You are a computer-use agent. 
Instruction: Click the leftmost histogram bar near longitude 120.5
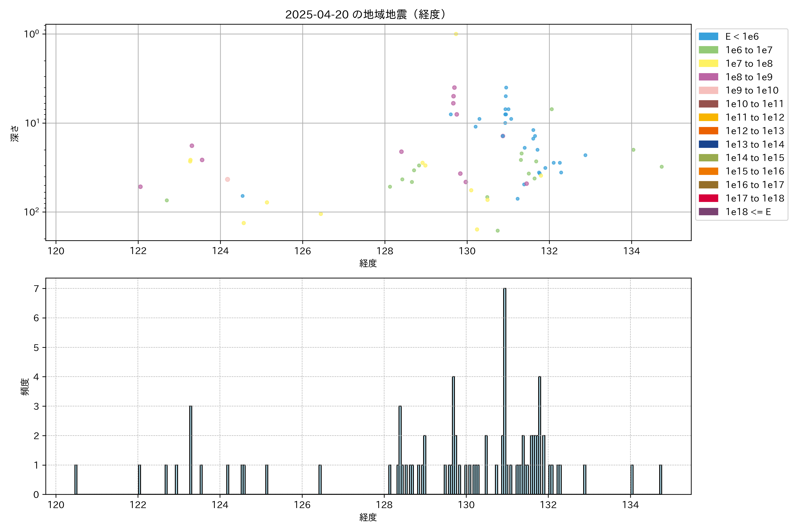[76, 479]
